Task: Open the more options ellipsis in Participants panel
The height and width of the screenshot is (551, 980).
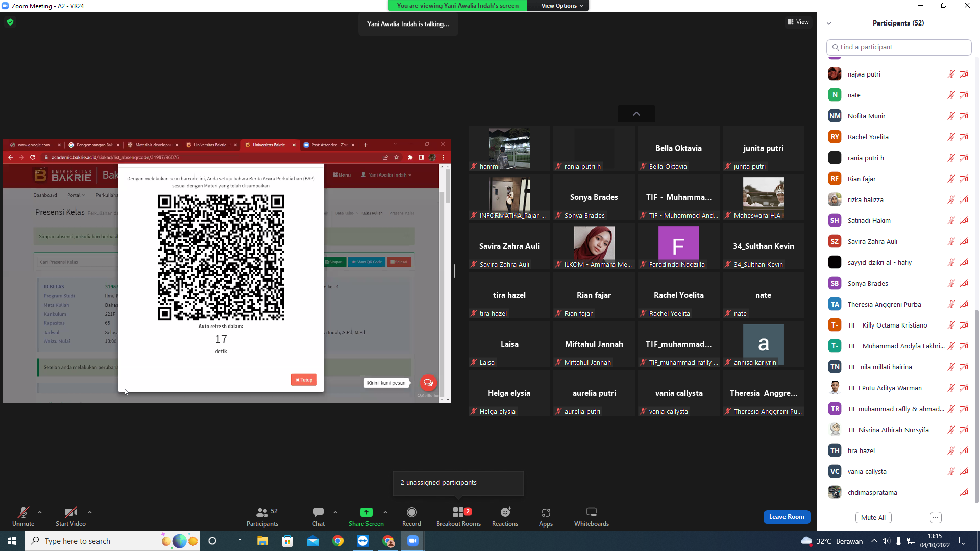Action: 936,517
